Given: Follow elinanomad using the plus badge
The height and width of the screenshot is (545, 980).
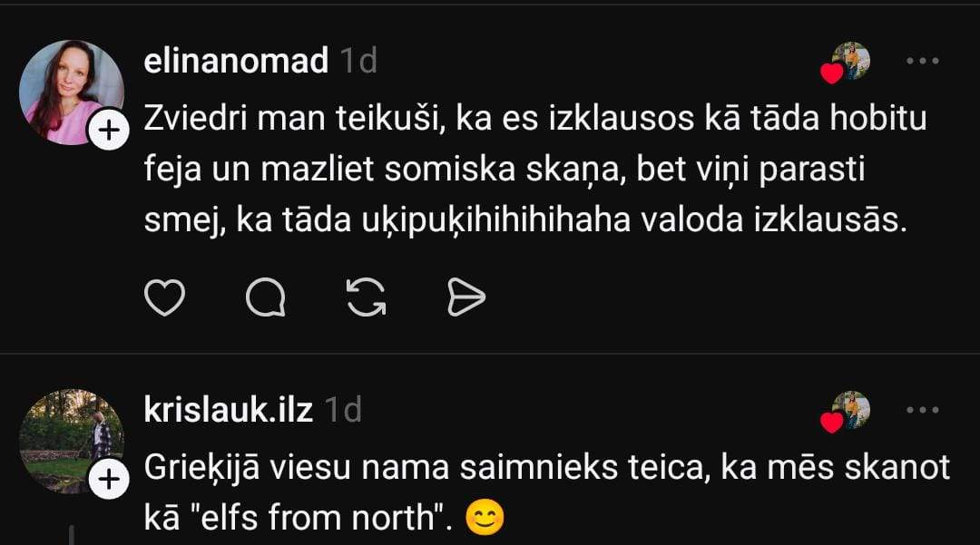Looking at the screenshot, I should [x=108, y=131].
